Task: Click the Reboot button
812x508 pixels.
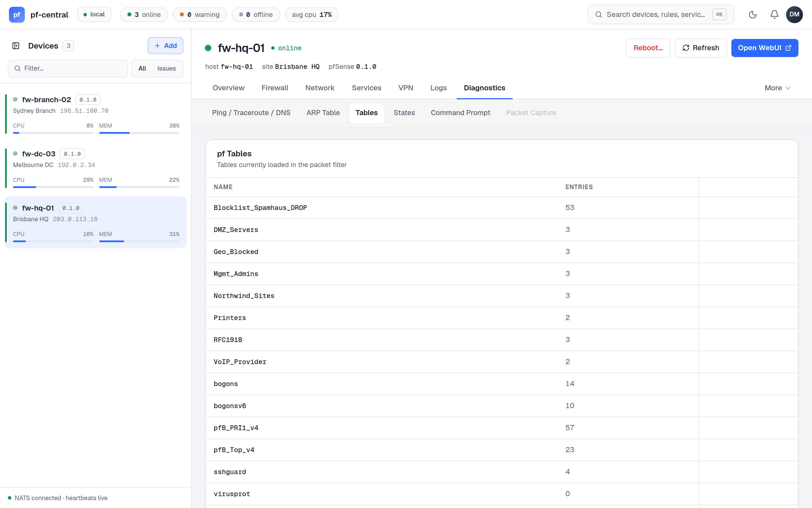Action: [648, 48]
